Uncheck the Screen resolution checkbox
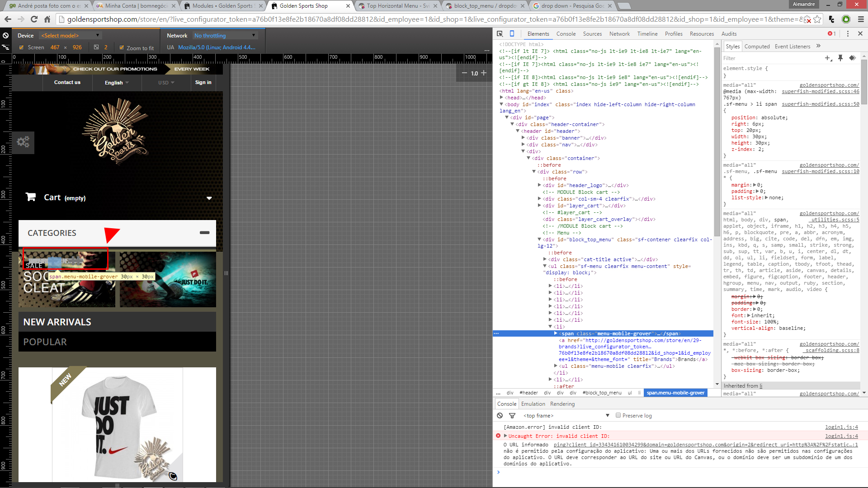The width and height of the screenshot is (868, 488). (21, 47)
